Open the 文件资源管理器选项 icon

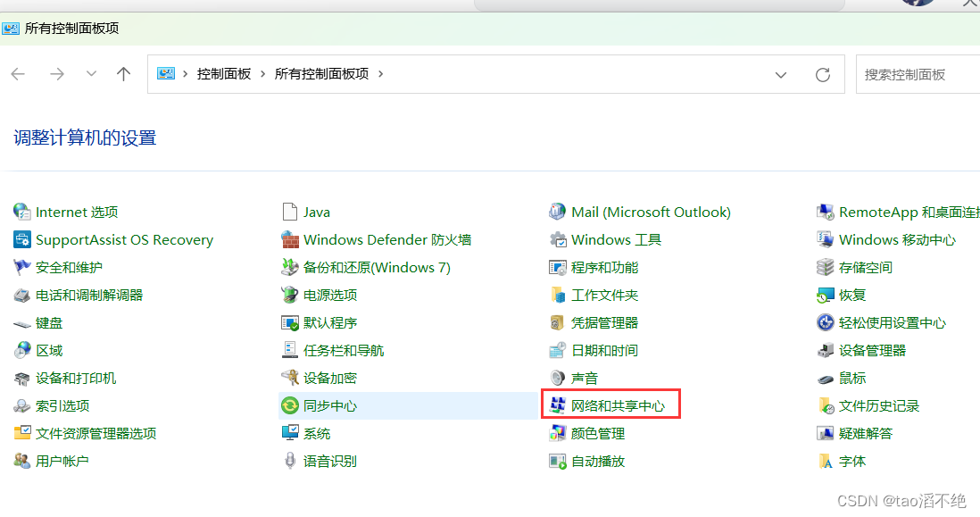(22, 432)
